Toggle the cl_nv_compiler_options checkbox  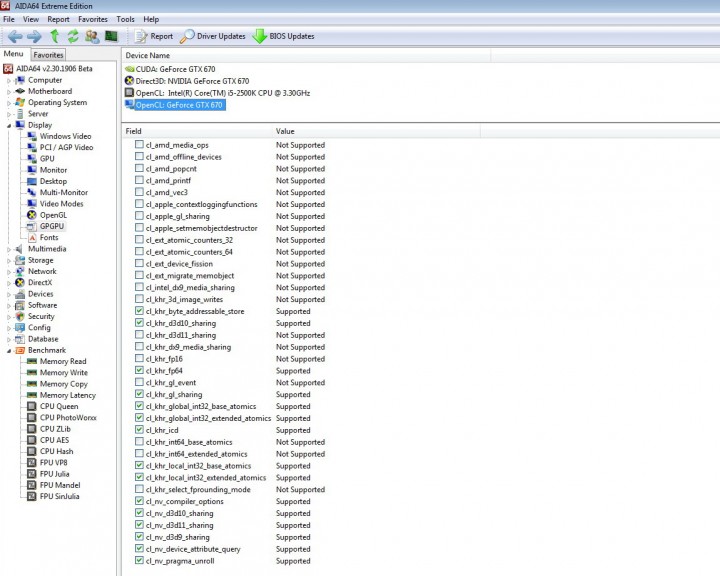[139, 501]
